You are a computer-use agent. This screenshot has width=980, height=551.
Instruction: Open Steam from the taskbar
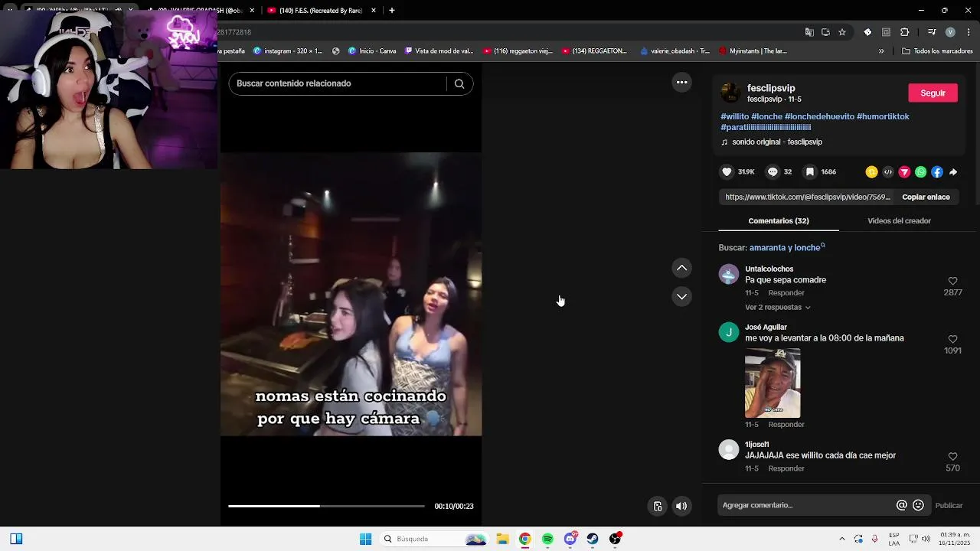(x=593, y=539)
